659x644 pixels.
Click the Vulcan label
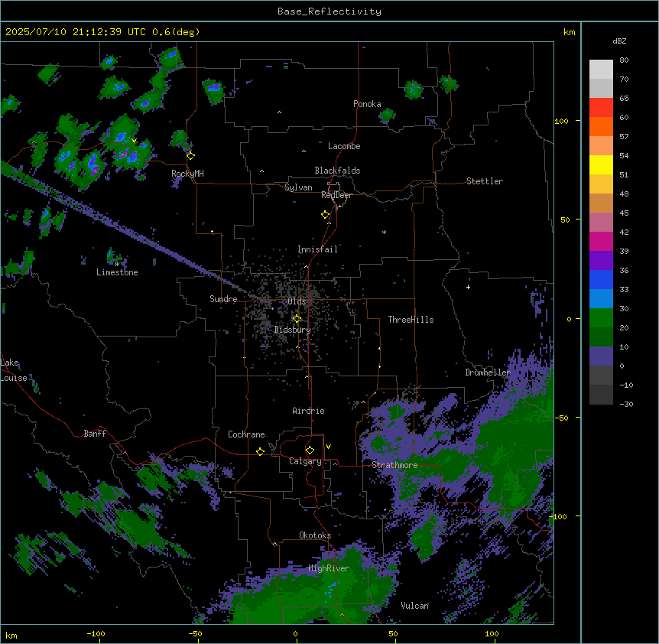click(415, 606)
